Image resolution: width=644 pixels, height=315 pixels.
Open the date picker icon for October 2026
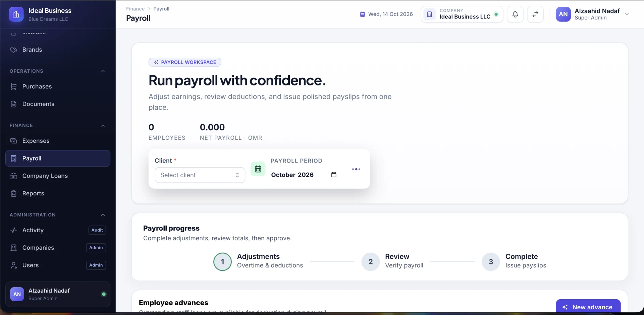pos(334,175)
